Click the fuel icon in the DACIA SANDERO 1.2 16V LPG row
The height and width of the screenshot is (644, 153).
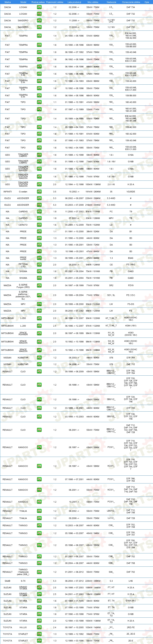tap(39, 21)
